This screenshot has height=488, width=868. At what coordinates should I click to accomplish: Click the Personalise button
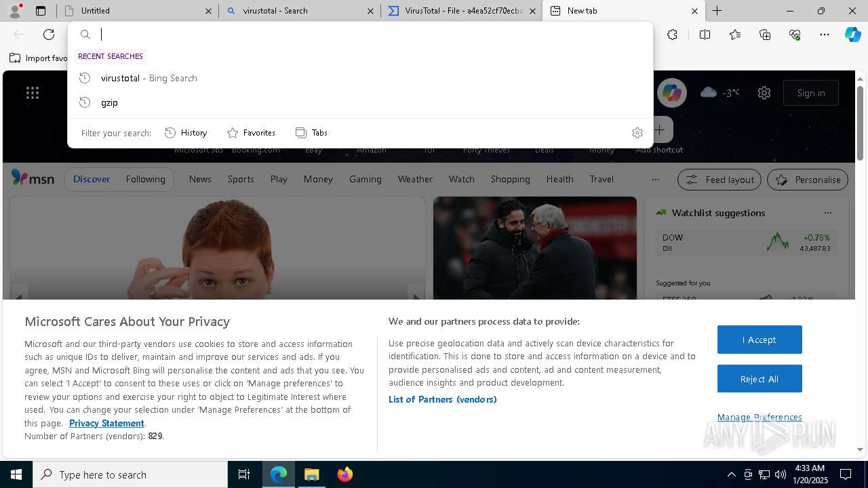[x=808, y=180]
